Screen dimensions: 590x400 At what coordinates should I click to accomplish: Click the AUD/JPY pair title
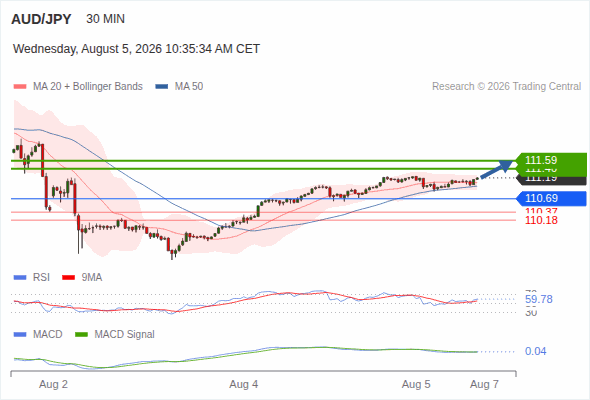(x=41, y=19)
